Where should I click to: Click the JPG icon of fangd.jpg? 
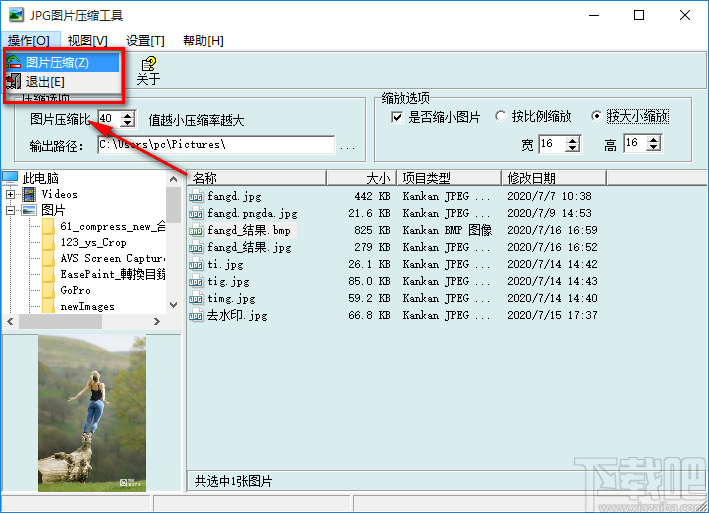point(196,197)
